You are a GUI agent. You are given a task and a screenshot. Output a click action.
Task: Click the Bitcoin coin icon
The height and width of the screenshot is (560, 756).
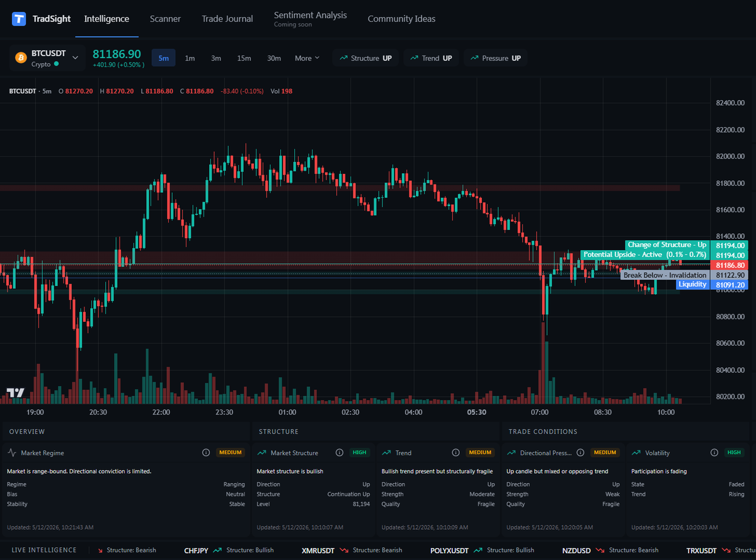[x=21, y=58]
